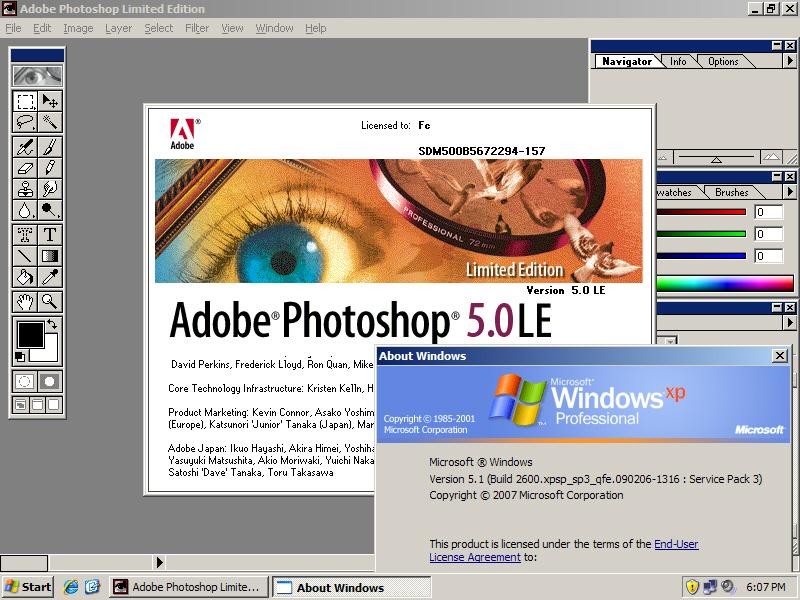Image resolution: width=800 pixels, height=600 pixels.
Task: Select the Eyedropper tool
Action: [50, 277]
